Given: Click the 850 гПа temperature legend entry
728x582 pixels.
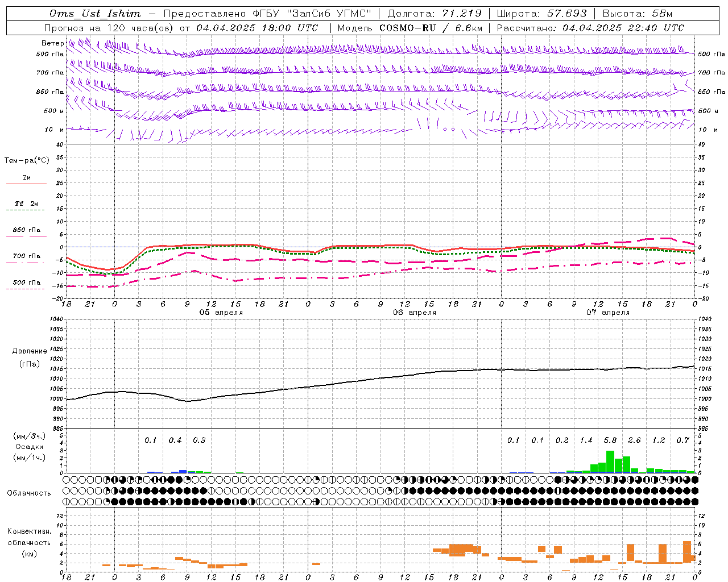Looking at the screenshot, I should click(x=27, y=230).
